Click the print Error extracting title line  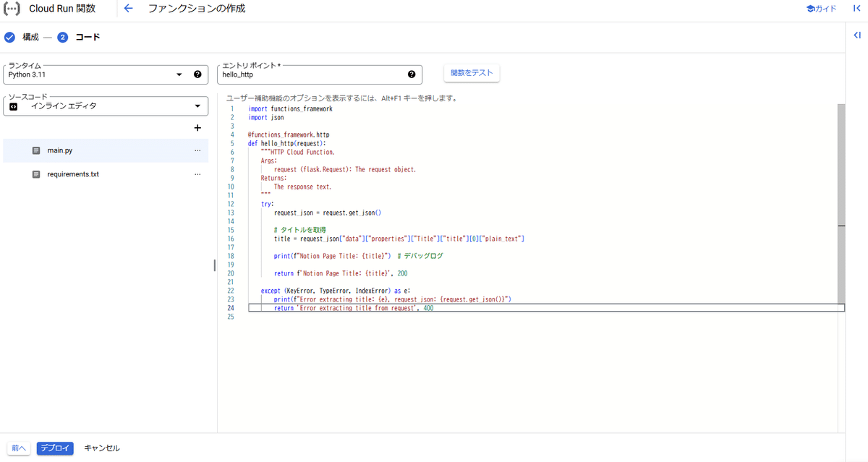pos(393,299)
